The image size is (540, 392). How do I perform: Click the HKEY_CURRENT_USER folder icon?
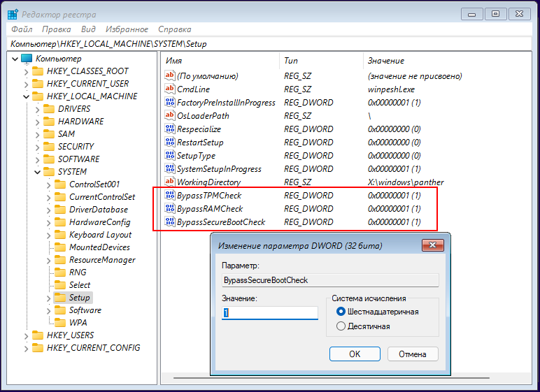(37, 84)
